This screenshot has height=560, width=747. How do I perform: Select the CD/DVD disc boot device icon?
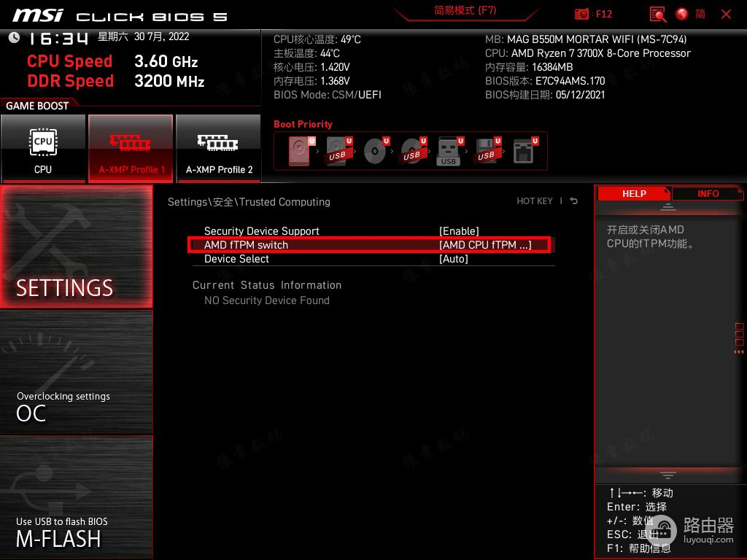pos(375,152)
